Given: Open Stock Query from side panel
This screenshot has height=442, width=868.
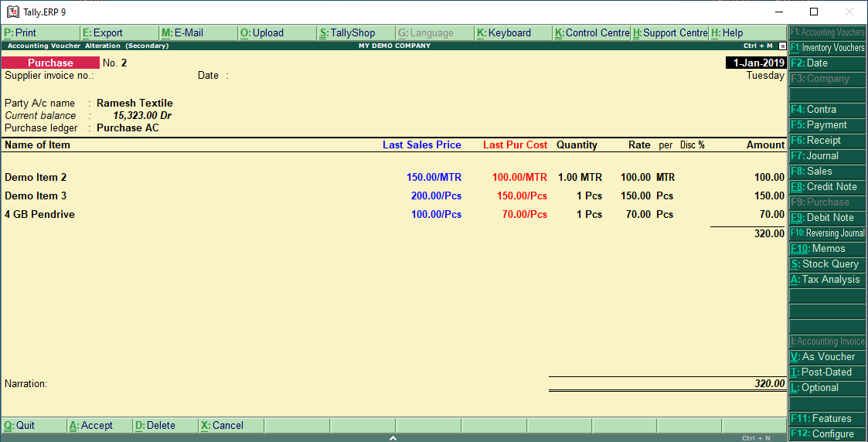Looking at the screenshot, I should point(827,264).
